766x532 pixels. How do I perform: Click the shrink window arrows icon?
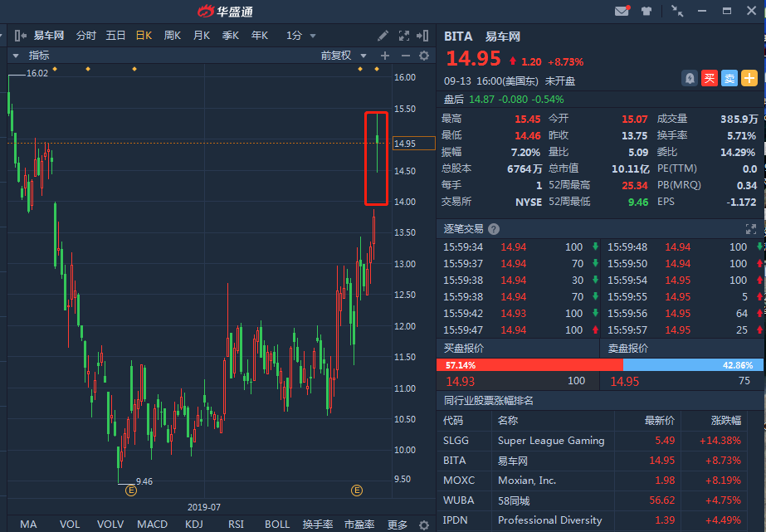677,11
